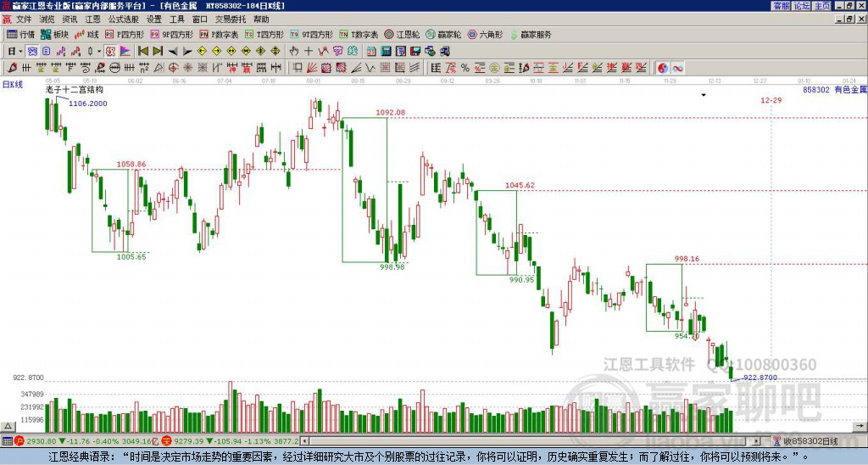
Task: Open the 9P四方形 tool
Action: pyautogui.click(x=172, y=34)
